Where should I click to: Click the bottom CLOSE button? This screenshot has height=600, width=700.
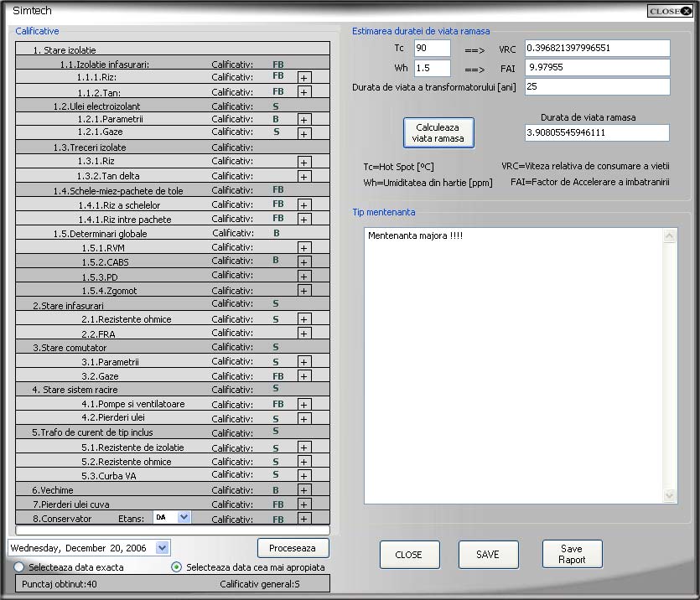409,555
